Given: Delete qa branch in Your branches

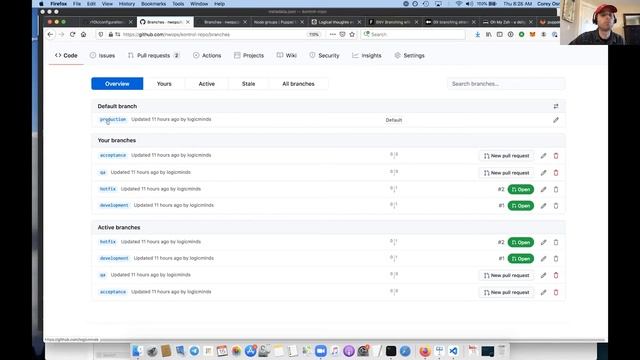Looking at the screenshot, I should coord(556,173).
